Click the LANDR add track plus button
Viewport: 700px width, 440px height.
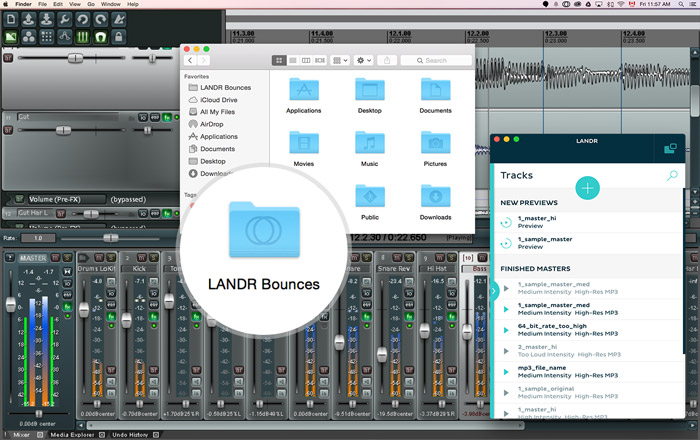pos(587,188)
